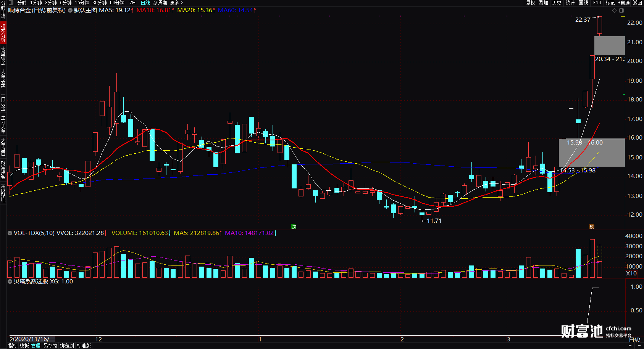Expand the 更多 periods menu

[176, 3]
